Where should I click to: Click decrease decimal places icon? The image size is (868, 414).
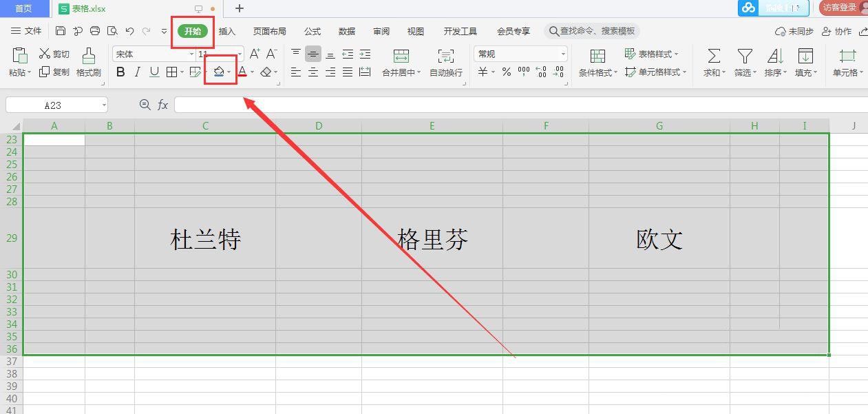[x=558, y=72]
